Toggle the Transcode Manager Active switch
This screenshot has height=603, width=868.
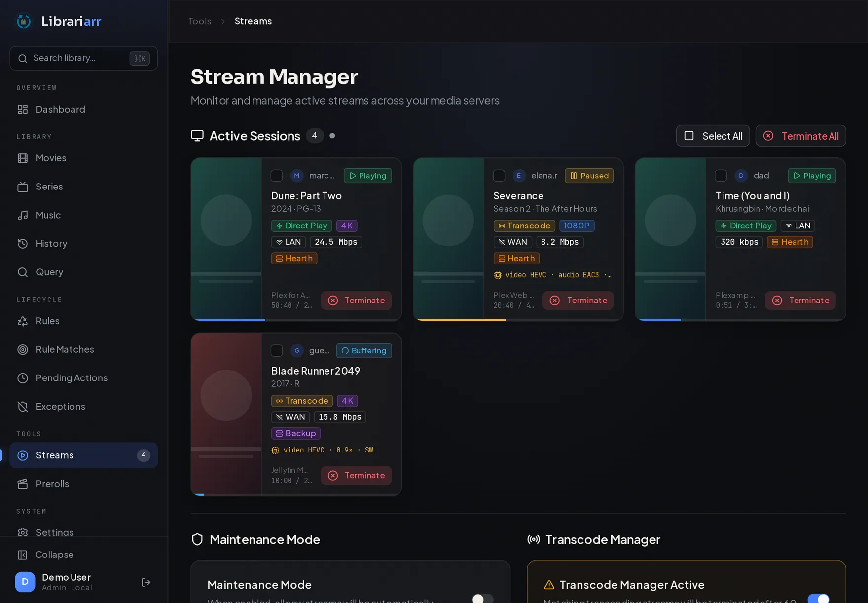[819, 598]
